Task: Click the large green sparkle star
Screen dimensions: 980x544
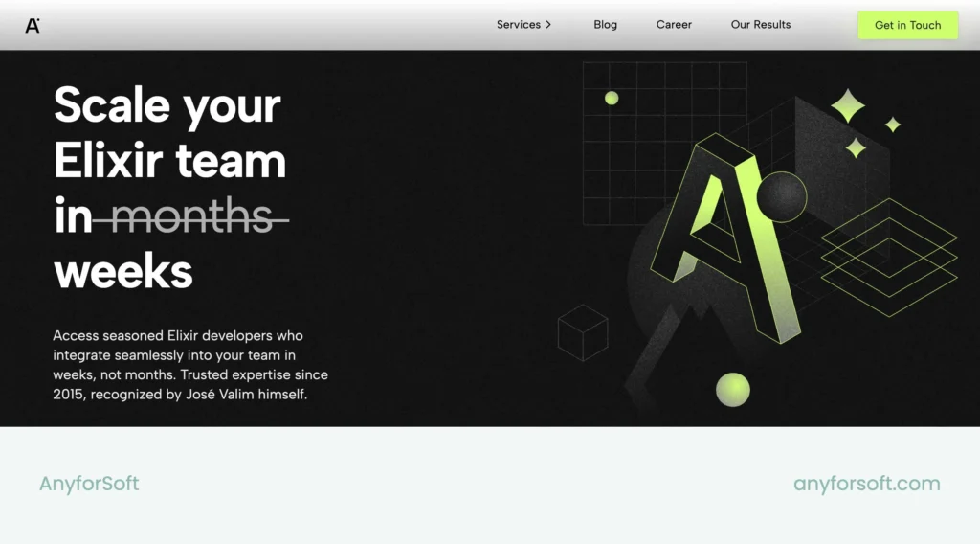Action: [x=848, y=105]
